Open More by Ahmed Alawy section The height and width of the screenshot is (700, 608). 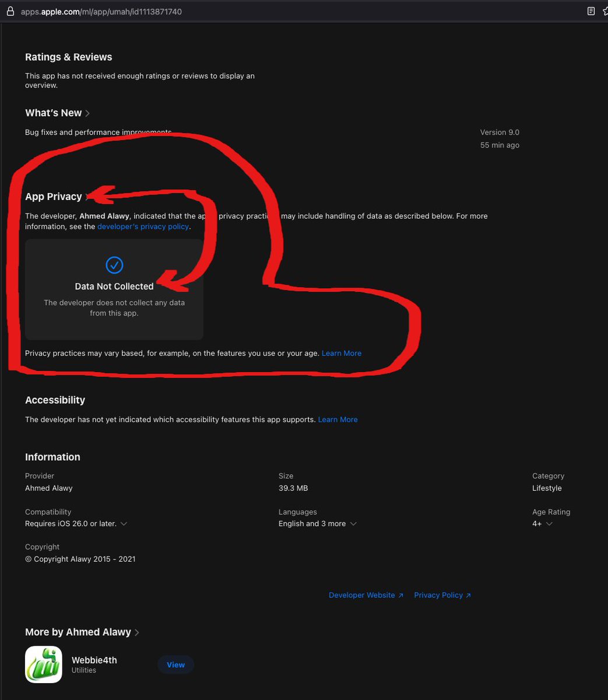82,632
